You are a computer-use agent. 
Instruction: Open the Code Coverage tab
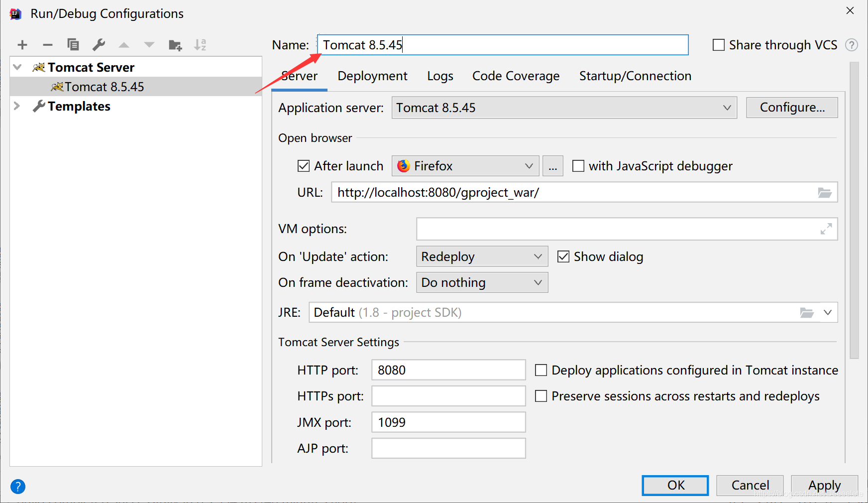(516, 76)
